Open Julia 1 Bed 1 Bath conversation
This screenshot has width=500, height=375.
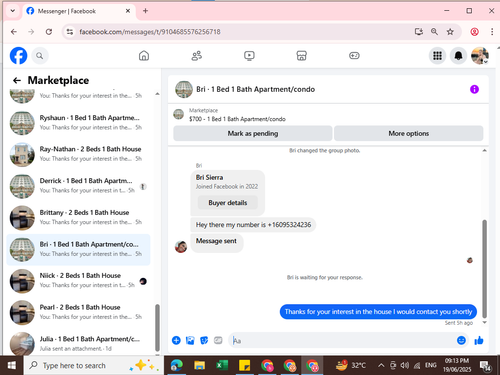coord(78,343)
